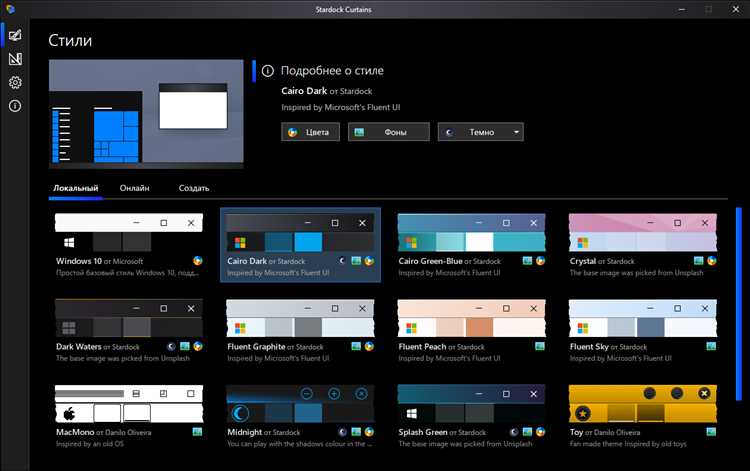Open the Styles page in the sidebar
The image size is (750, 471).
(15, 35)
